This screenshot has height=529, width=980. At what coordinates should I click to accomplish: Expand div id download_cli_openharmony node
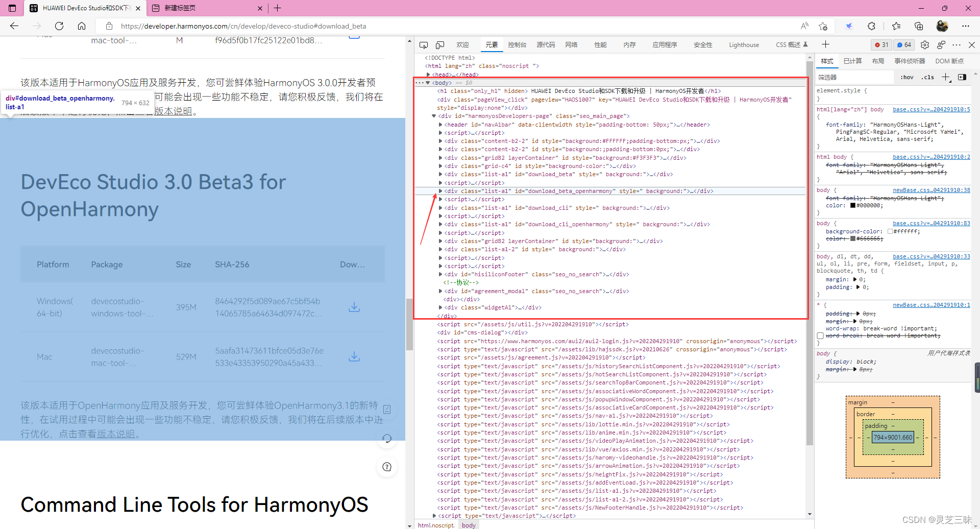440,224
